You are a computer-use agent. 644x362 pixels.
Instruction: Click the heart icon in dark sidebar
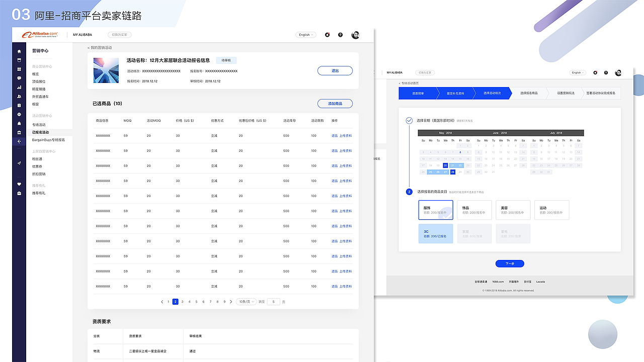19,184
